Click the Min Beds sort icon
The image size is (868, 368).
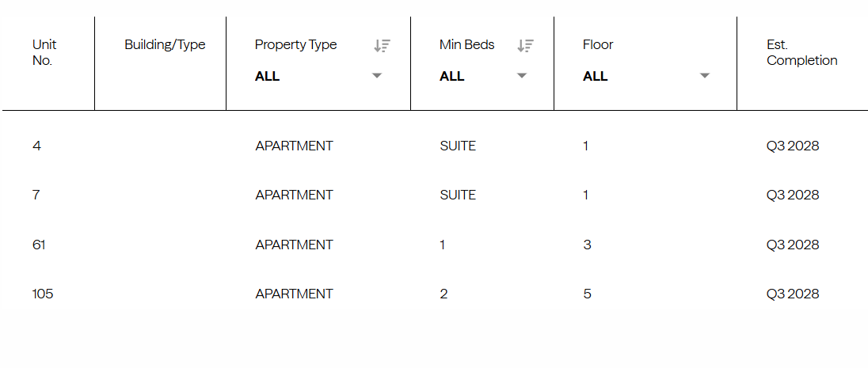point(525,46)
